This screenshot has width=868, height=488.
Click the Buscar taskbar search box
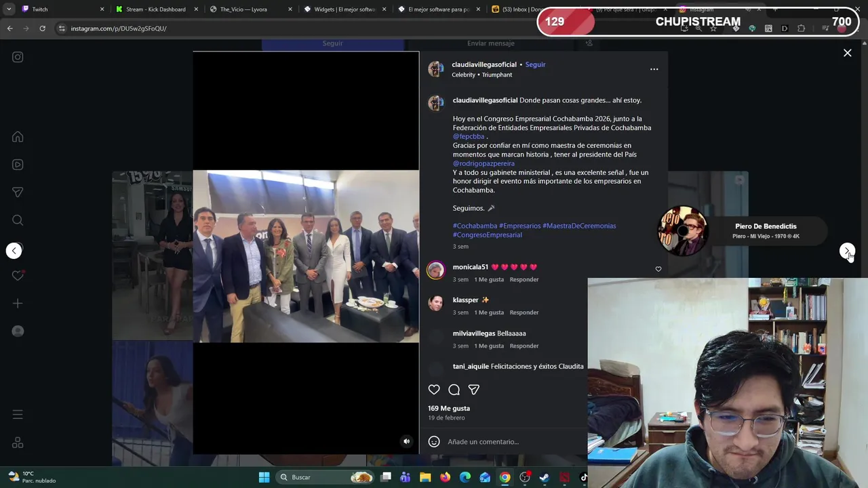pos(326,477)
